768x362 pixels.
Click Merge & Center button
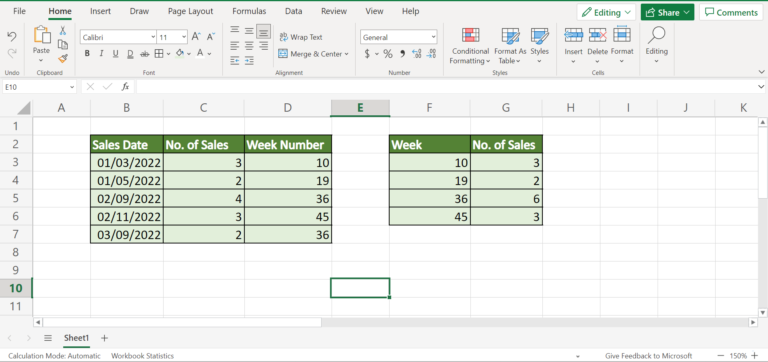(x=310, y=54)
